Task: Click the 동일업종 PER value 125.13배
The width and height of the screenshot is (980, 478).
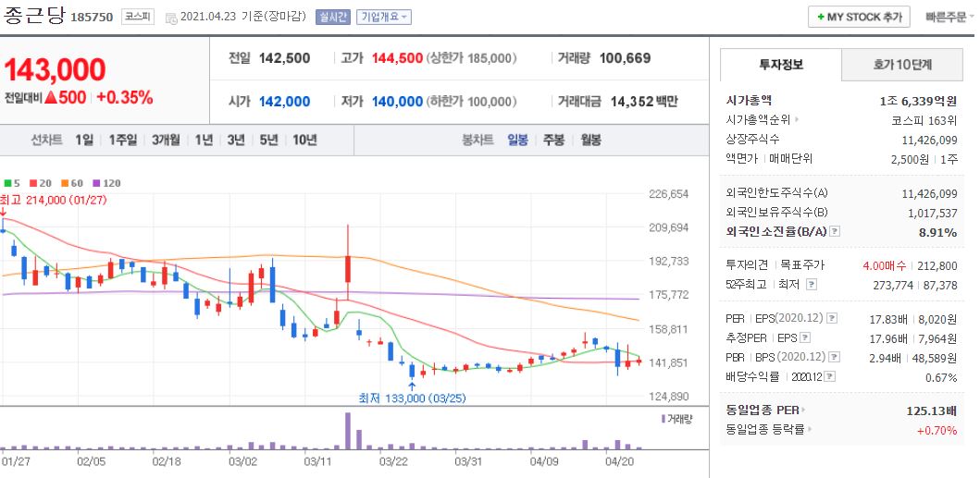Action: pos(932,411)
